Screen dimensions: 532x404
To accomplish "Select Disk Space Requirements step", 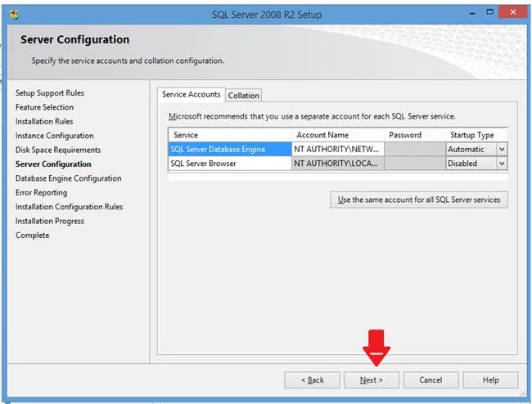I will [58, 150].
